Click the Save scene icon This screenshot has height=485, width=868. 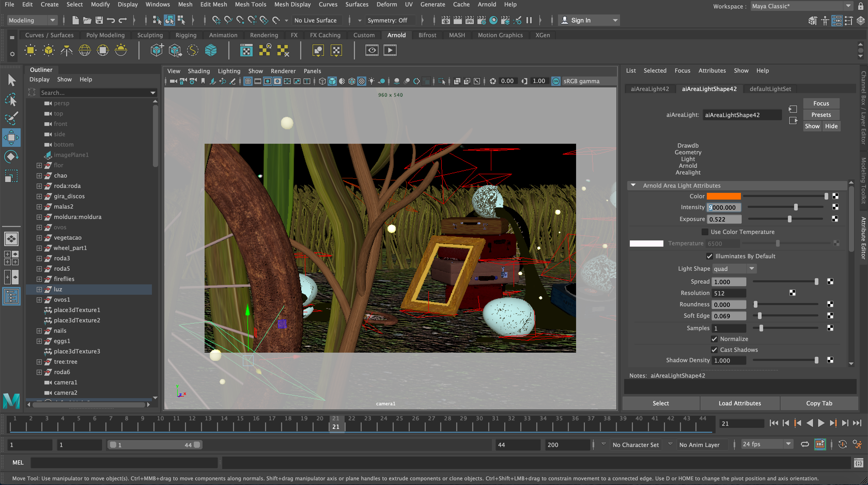pos(99,20)
